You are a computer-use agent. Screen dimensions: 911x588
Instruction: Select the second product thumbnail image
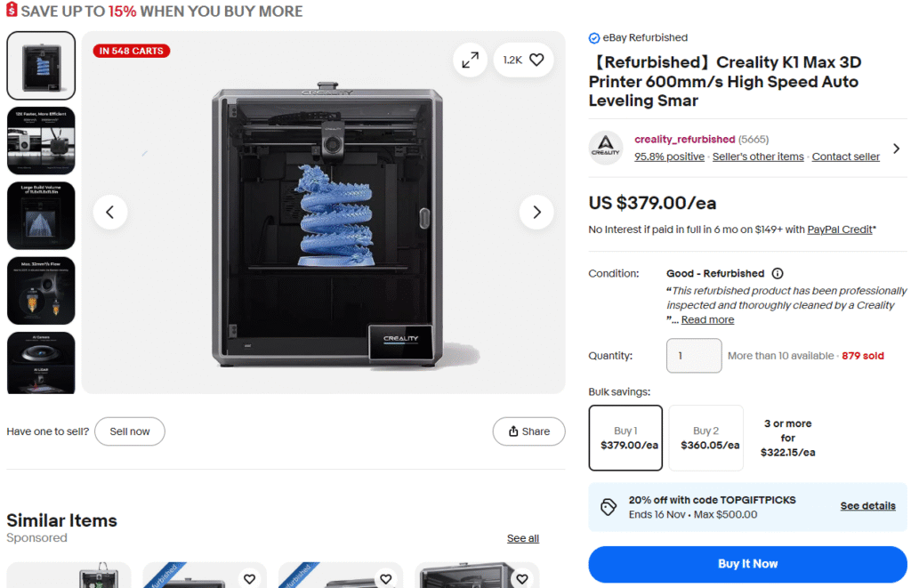point(41,141)
